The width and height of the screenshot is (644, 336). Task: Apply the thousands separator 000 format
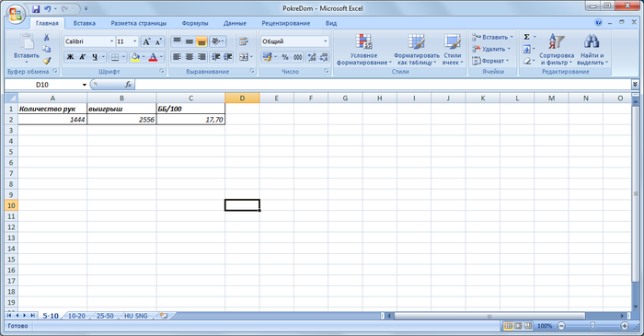298,57
